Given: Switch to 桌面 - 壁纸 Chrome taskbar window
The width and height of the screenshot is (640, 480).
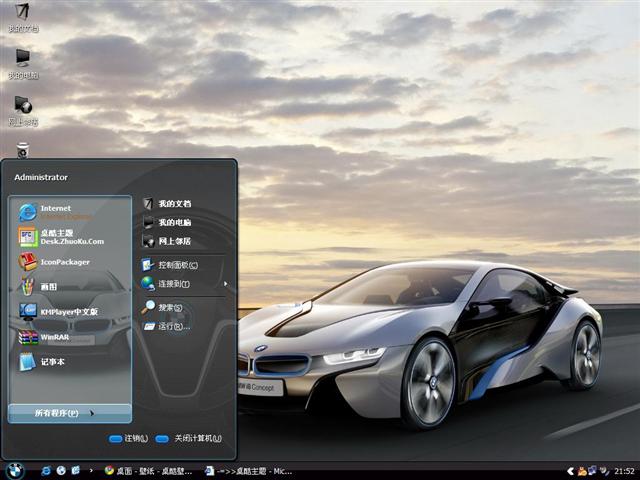Looking at the screenshot, I should [148, 471].
